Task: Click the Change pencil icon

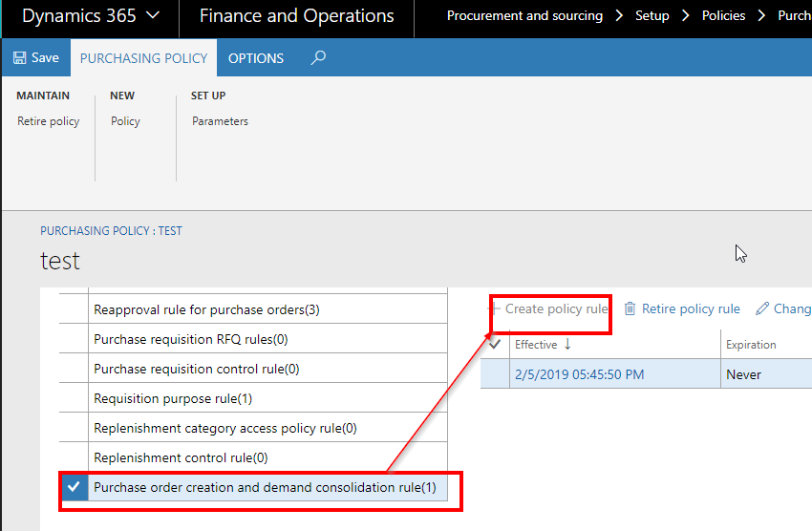Action: (762, 309)
